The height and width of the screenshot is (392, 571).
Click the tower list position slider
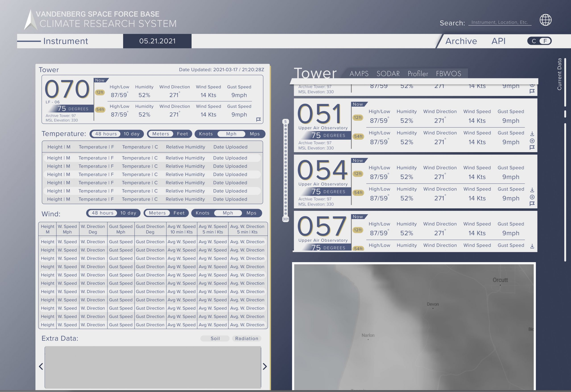[x=285, y=170]
